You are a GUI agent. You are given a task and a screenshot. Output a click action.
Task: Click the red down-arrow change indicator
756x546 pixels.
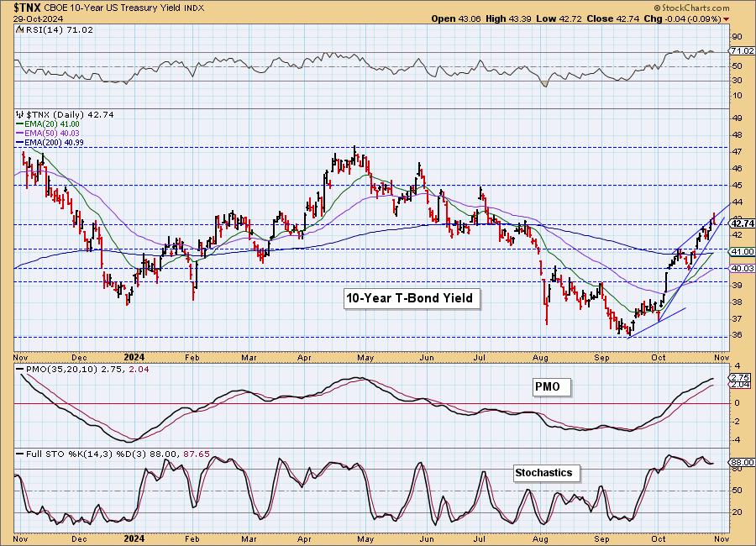(726, 19)
